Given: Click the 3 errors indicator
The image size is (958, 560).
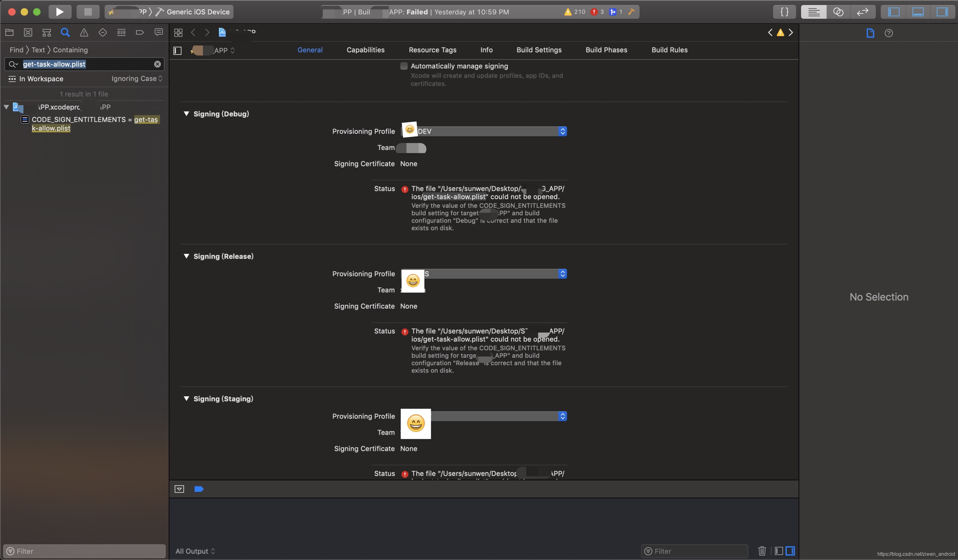Looking at the screenshot, I should point(597,12).
